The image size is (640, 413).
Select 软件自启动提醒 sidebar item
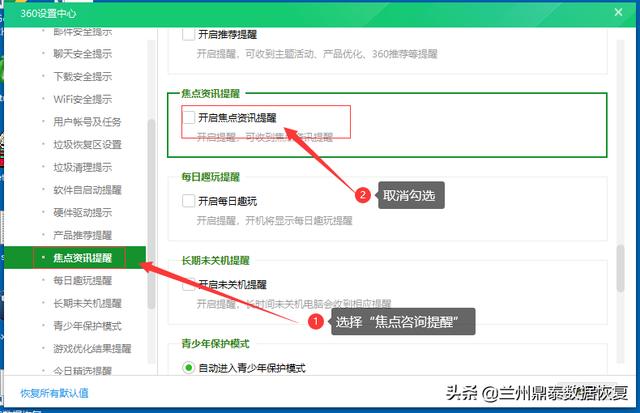[87, 190]
